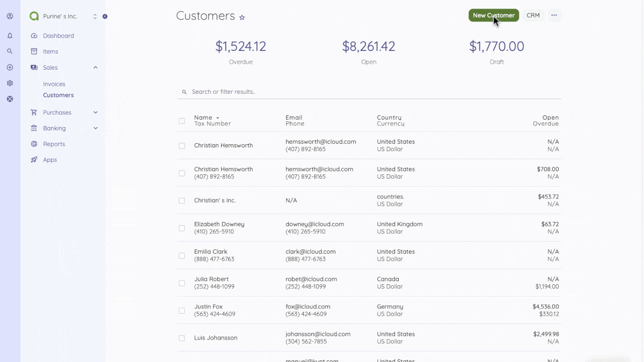Check the Christian Hemsworth $708.00 row checkbox

(x=182, y=173)
